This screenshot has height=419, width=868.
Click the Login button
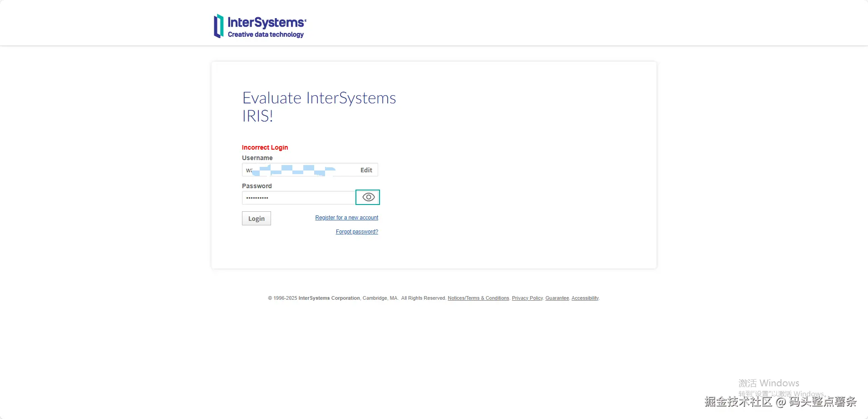click(x=256, y=219)
